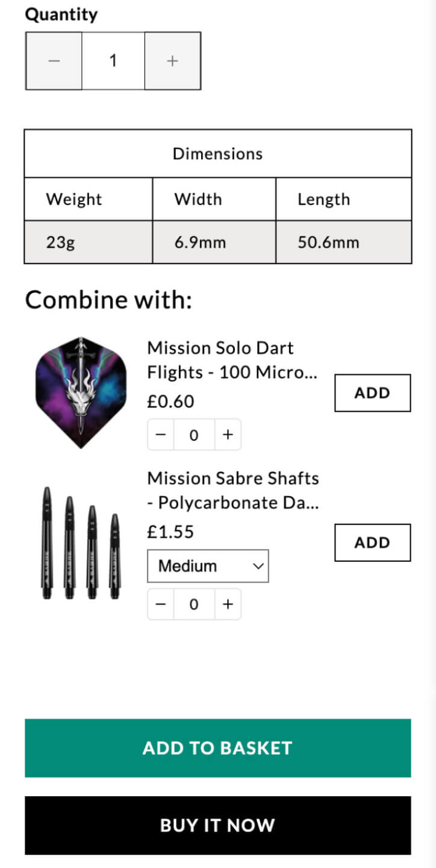436x868 pixels.
Task: Increase main product quantity with plus
Action: tap(172, 61)
